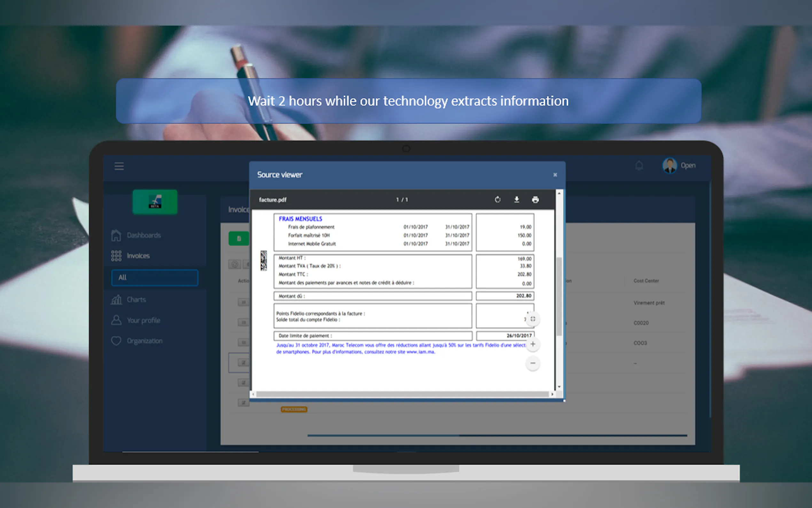Click the 'facture.pdf' file name

pos(273,200)
